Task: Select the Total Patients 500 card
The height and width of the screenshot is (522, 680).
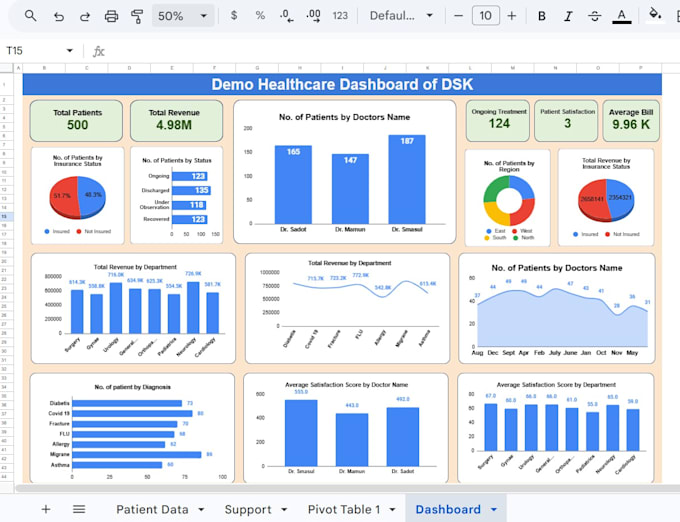Action: coord(76,121)
